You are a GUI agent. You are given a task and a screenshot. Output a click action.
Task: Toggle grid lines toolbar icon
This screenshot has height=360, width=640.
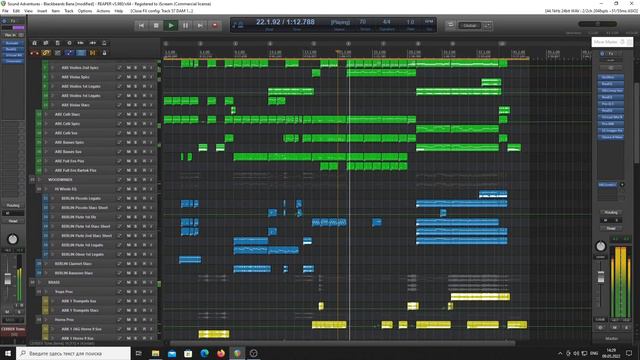81,53
